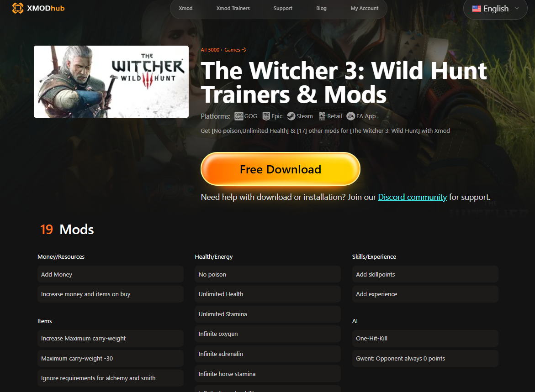Click the Epic Games platform icon

266,116
